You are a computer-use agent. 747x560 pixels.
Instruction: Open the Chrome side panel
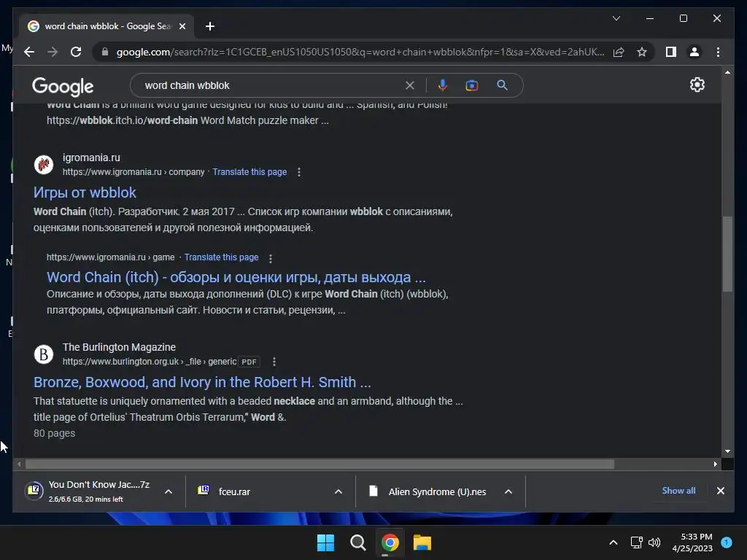coord(671,52)
